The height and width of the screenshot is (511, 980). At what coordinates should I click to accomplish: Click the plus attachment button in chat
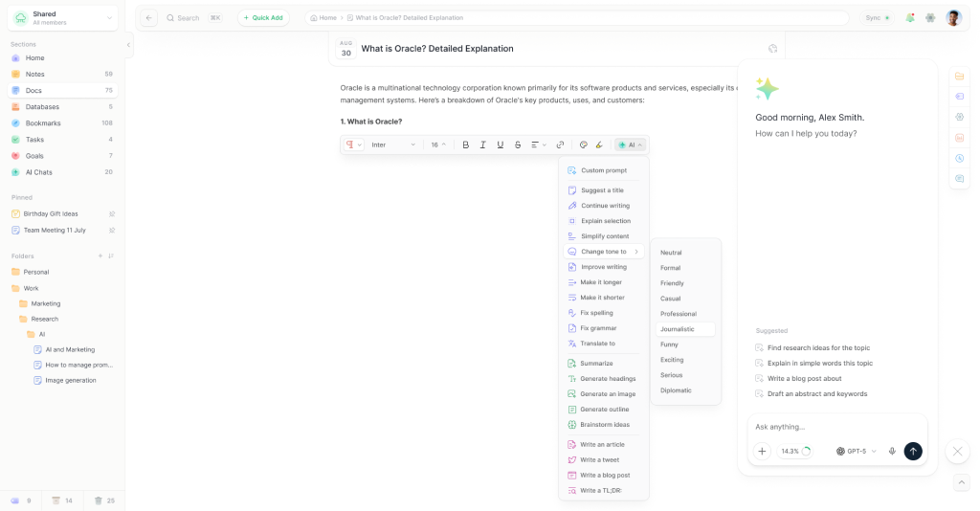[762, 451]
